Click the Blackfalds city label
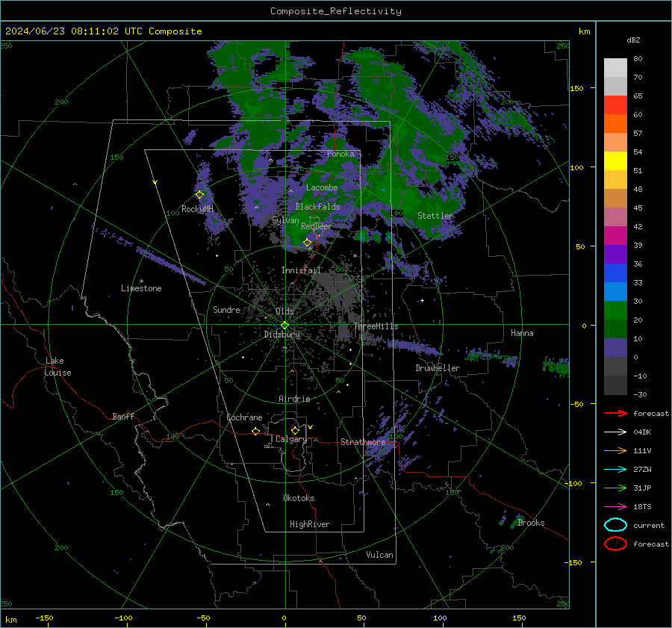The width and height of the screenshot is (672, 628). click(317, 207)
